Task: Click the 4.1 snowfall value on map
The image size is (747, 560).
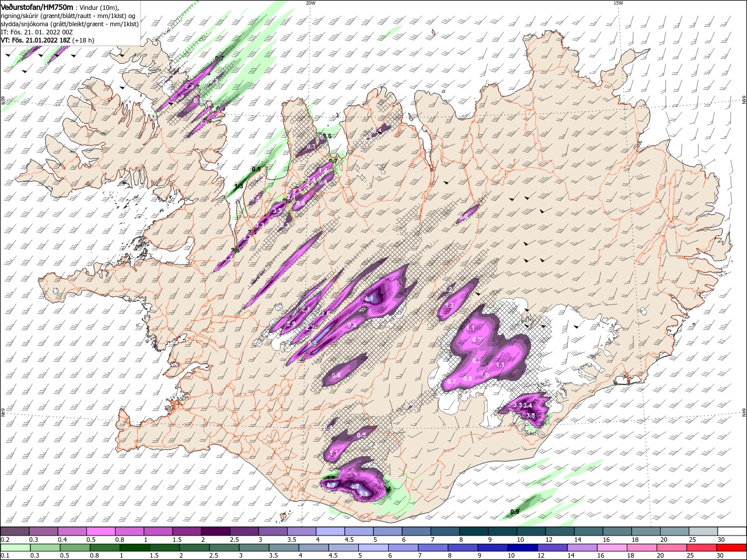Action: (368, 299)
